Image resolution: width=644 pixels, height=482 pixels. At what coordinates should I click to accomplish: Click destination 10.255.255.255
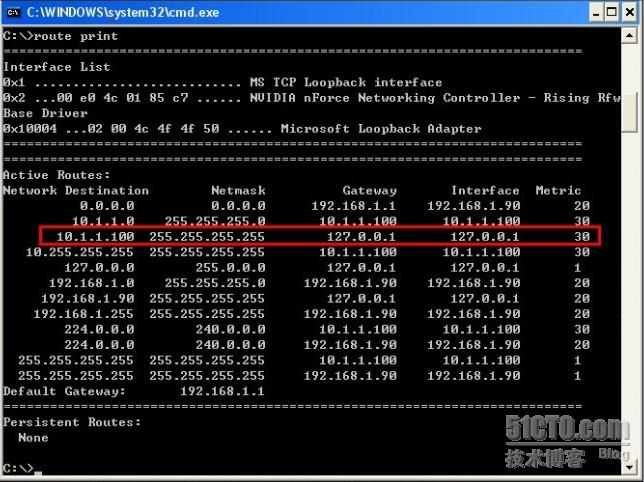80,252
